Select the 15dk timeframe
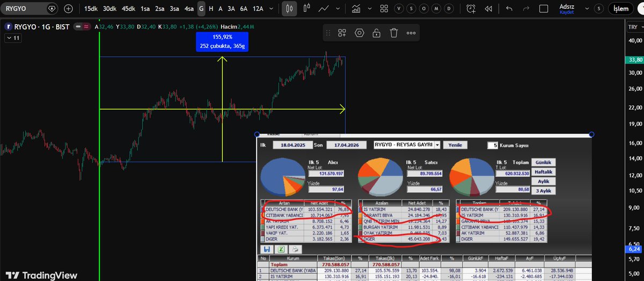644x281 pixels. click(x=91, y=9)
